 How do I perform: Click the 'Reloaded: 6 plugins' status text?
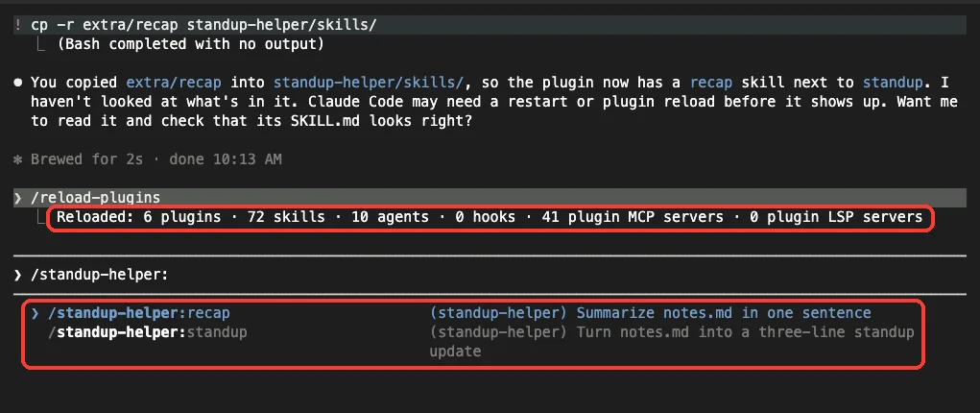coord(138,218)
